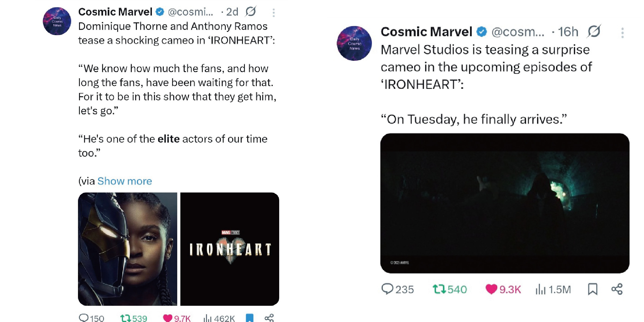Reply to the 16h Ironheart cameo tweet
This screenshot has width=644, height=322.
click(387, 289)
